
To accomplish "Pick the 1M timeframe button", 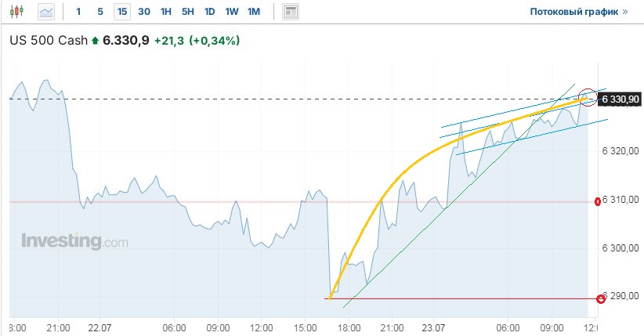I will pyautogui.click(x=254, y=12).
